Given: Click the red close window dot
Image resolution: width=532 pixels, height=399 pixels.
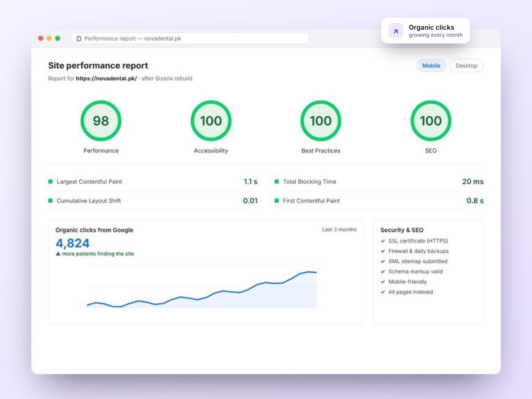Looking at the screenshot, I should tap(41, 39).
